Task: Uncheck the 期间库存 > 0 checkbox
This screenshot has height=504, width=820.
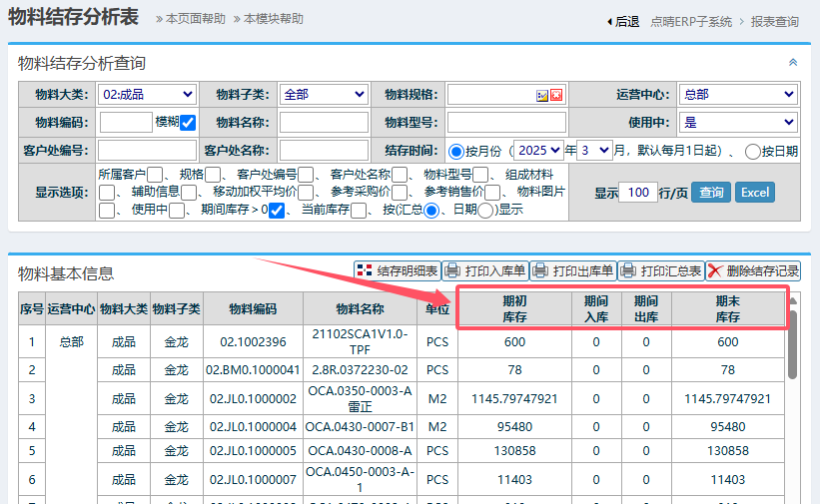Action: click(278, 211)
